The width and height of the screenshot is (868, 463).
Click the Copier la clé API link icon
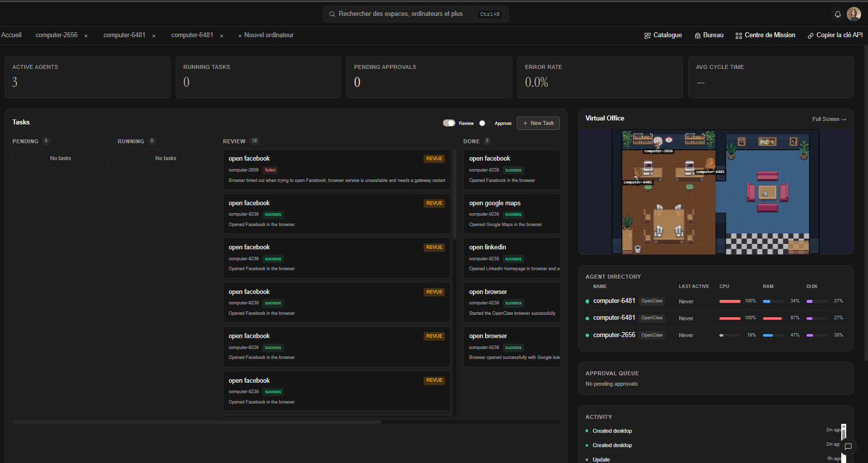point(811,36)
